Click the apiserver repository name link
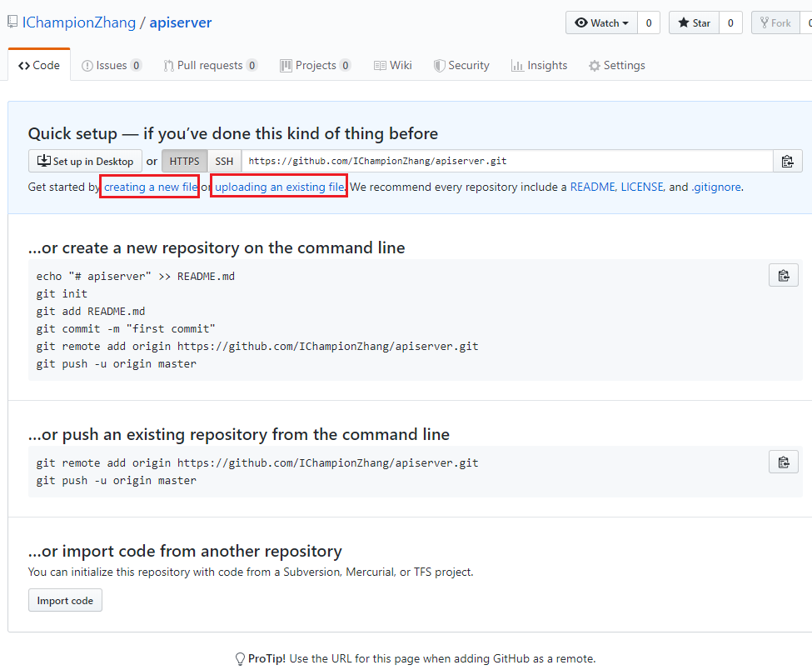The width and height of the screenshot is (812, 670). click(x=181, y=22)
